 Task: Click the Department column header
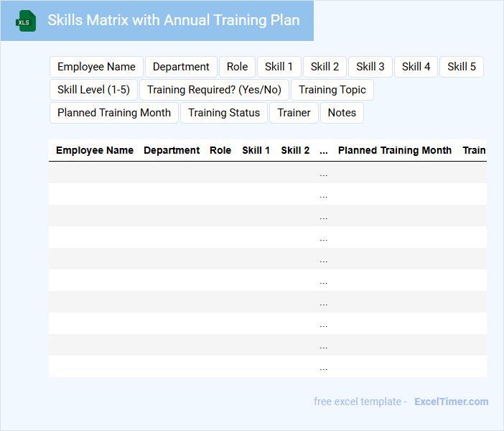[x=172, y=150]
